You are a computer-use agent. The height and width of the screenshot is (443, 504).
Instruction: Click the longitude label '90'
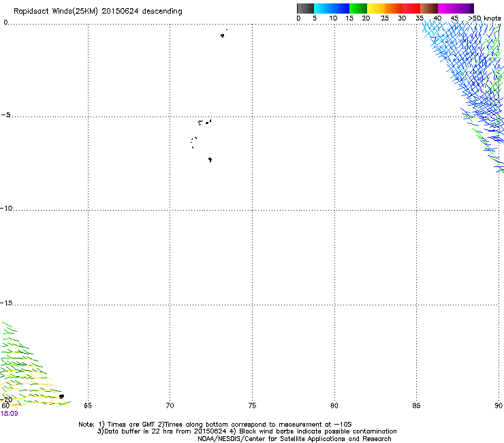(x=499, y=406)
